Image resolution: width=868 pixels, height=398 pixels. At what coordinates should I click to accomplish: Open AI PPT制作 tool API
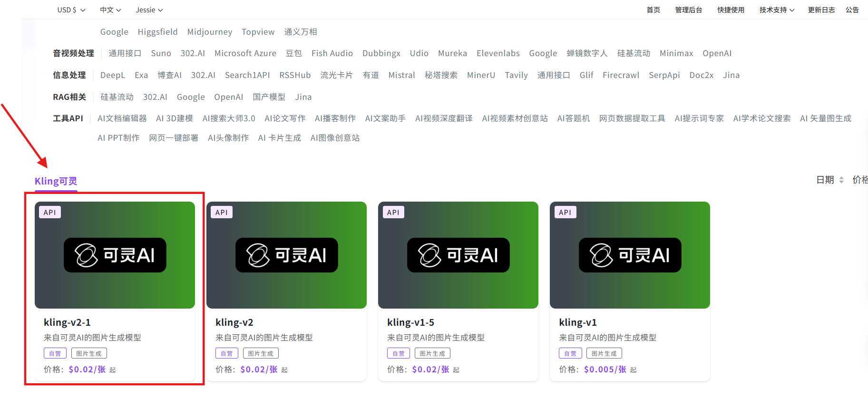coord(118,138)
